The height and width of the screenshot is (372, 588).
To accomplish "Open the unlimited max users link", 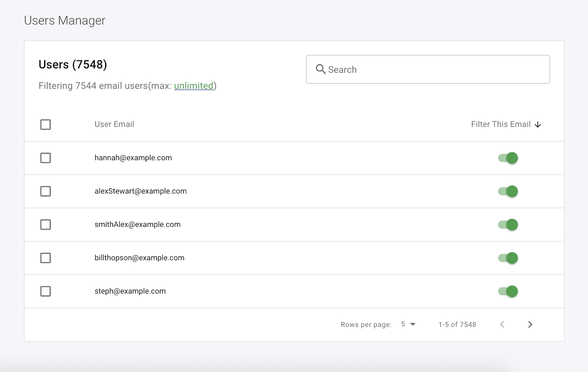I will tap(194, 86).
